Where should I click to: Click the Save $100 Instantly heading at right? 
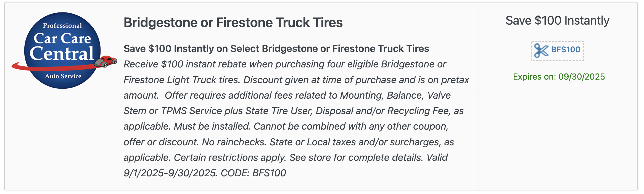tap(557, 20)
